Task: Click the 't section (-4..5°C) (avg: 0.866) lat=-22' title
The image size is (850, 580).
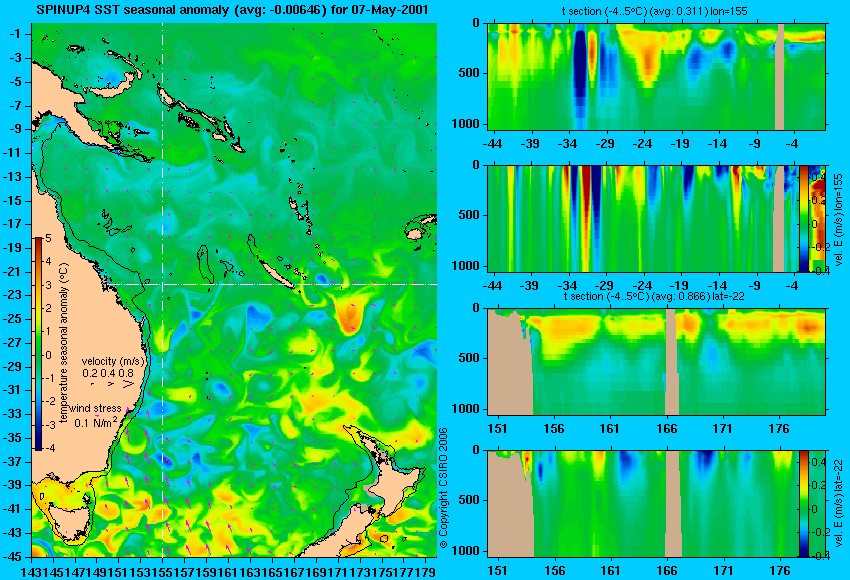Action: click(x=654, y=297)
